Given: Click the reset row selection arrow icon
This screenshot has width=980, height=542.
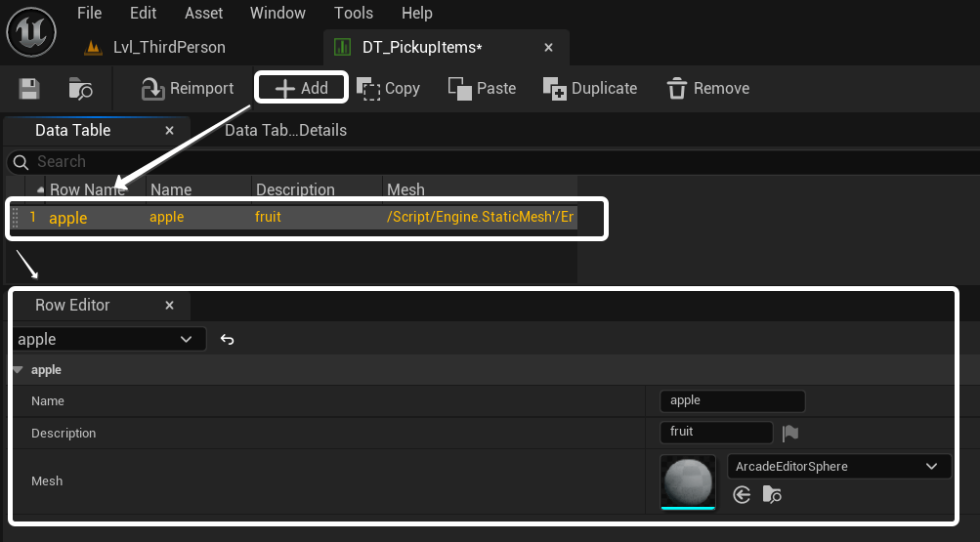Looking at the screenshot, I should (228, 340).
